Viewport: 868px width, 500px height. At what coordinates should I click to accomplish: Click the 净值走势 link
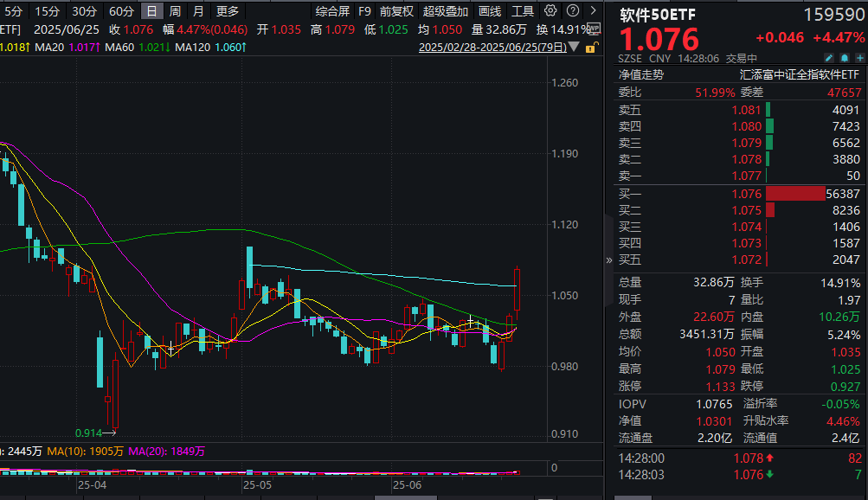641,74
